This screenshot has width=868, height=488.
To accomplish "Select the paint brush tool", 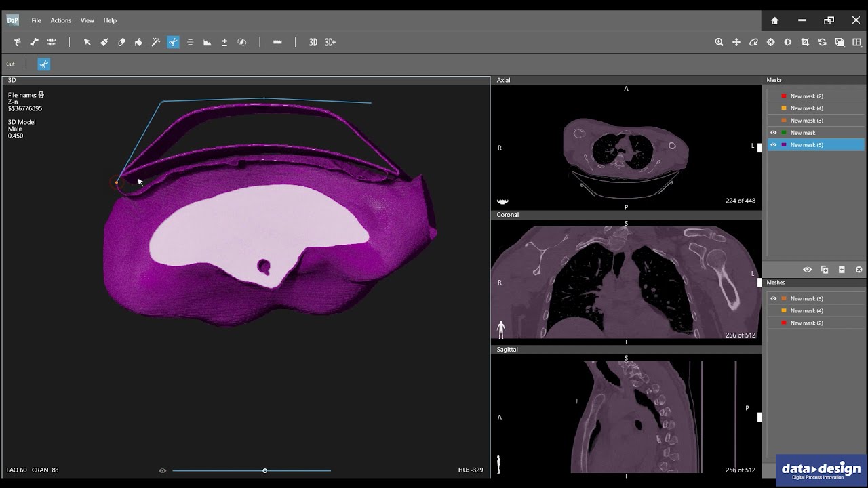I will point(104,42).
